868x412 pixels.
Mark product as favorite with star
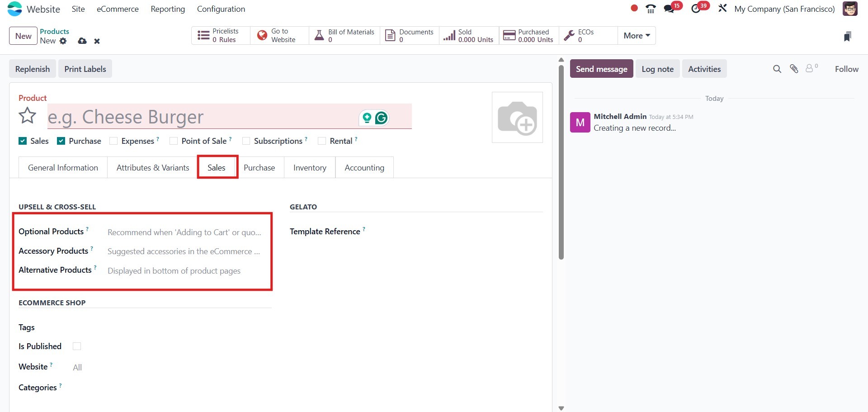(x=28, y=116)
